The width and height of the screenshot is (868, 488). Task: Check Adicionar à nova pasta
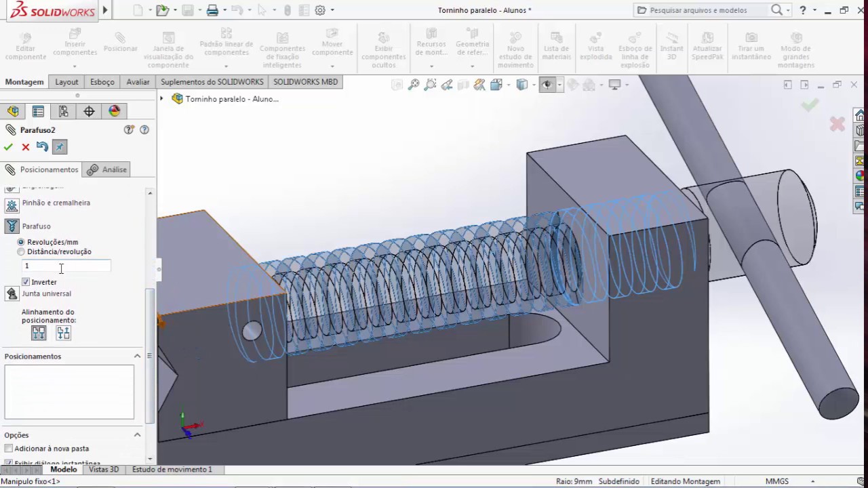(8, 449)
